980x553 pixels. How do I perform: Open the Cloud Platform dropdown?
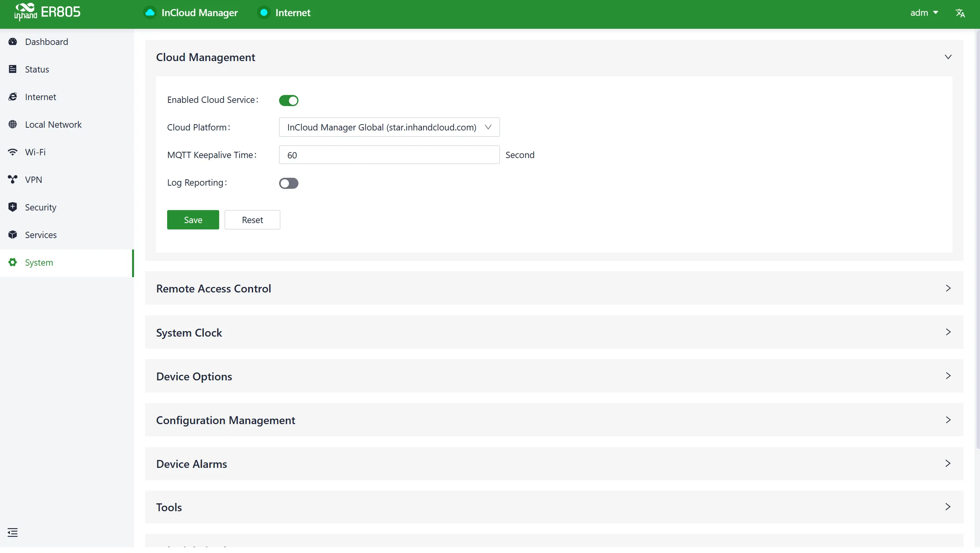(x=389, y=127)
